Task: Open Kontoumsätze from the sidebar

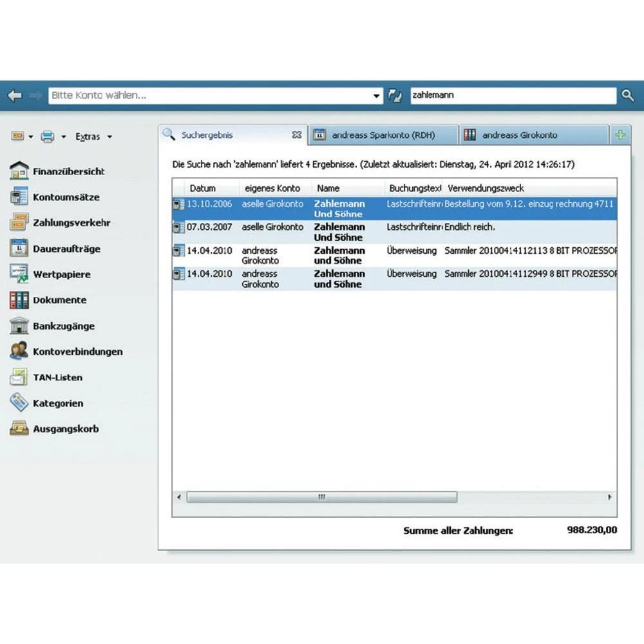Action: pyautogui.click(x=66, y=197)
